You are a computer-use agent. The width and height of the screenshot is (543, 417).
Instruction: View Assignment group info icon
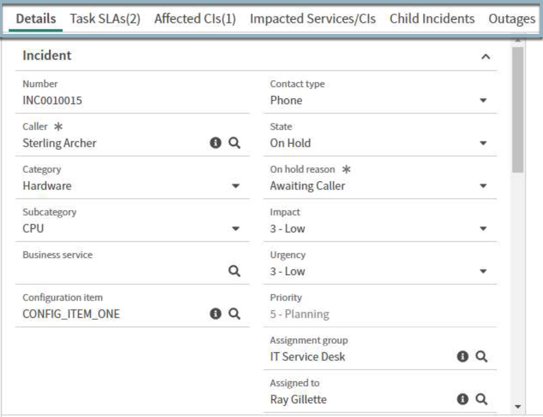point(463,356)
